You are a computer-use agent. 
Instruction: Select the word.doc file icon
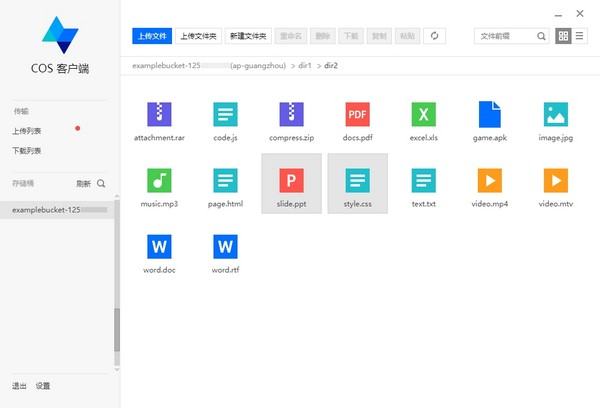[160, 246]
